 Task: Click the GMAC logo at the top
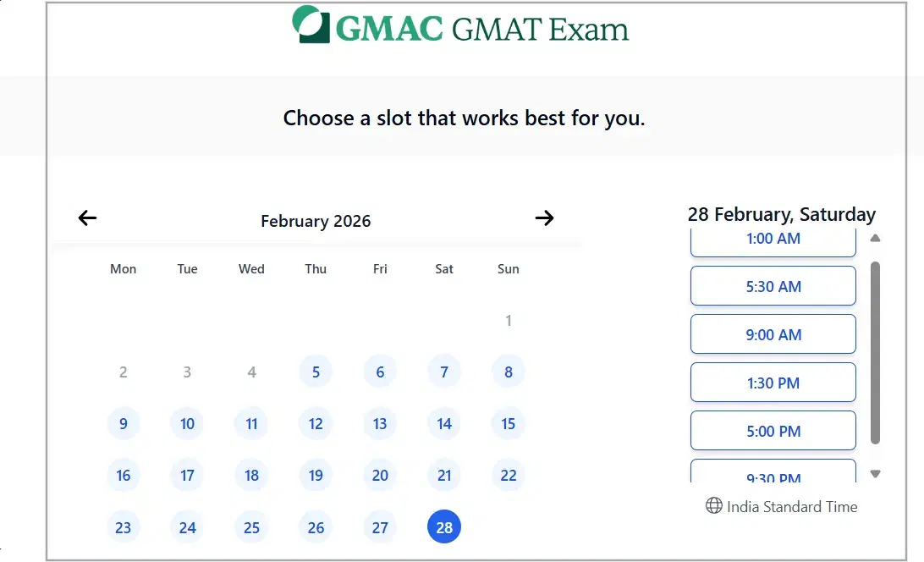(311, 25)
